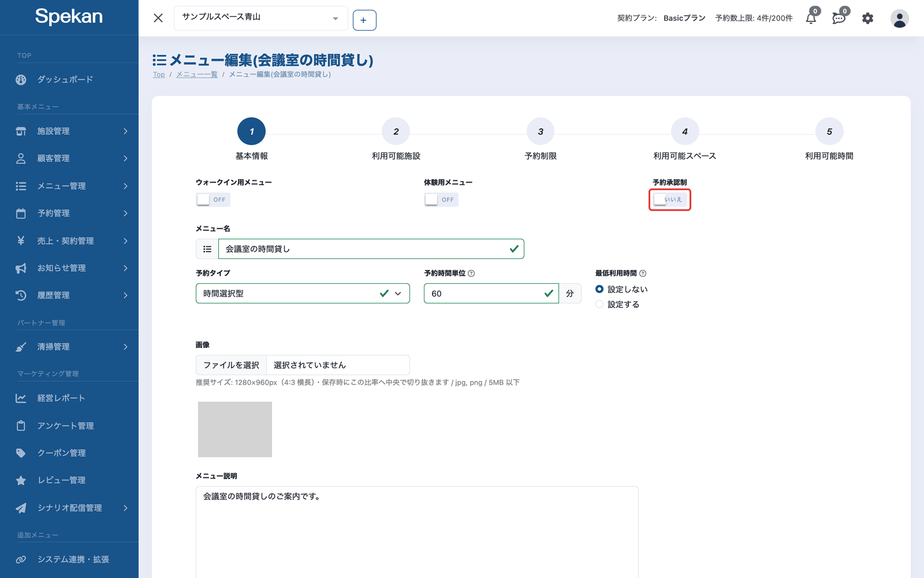Click the ファイルを選択 button
The height and width of the screenshot is (578, 924).
pyautogui.click(x=231, y=365)
